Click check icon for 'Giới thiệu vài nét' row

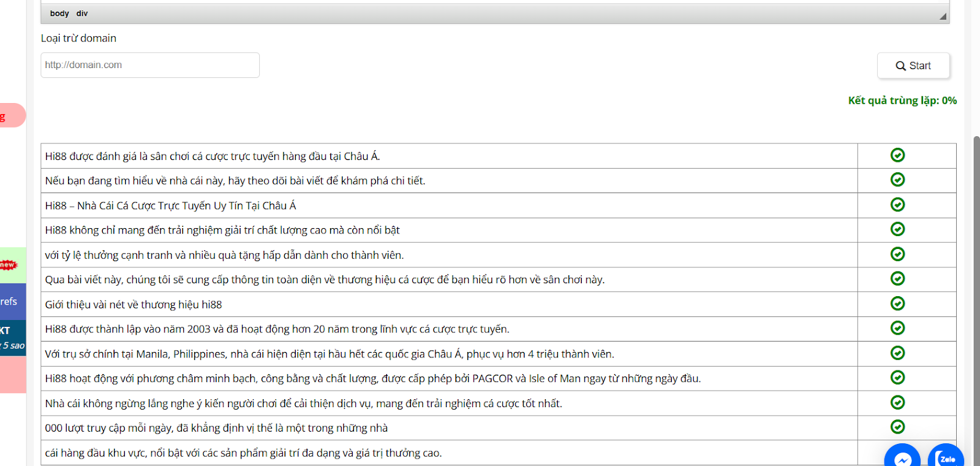click(898, 304)
